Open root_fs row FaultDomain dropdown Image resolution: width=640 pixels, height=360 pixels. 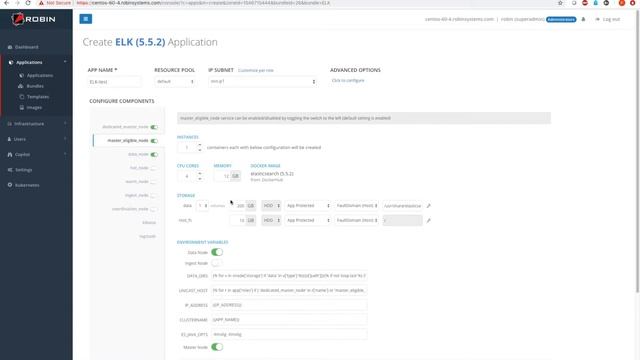coord(356,220)
